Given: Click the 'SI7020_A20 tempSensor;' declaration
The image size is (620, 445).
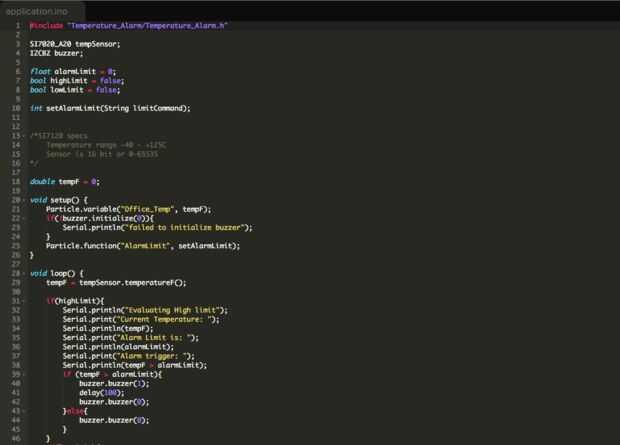Looking at the screenshot, I should click(x=75, y=44).
